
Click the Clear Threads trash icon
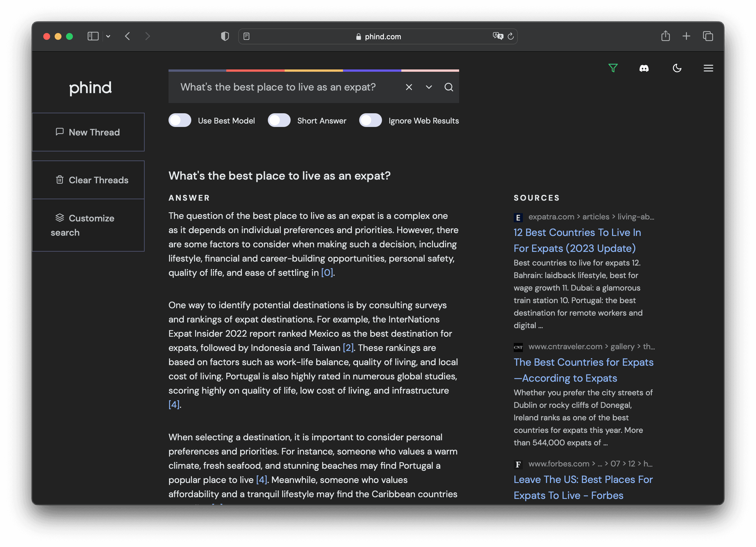click(60, 180)
